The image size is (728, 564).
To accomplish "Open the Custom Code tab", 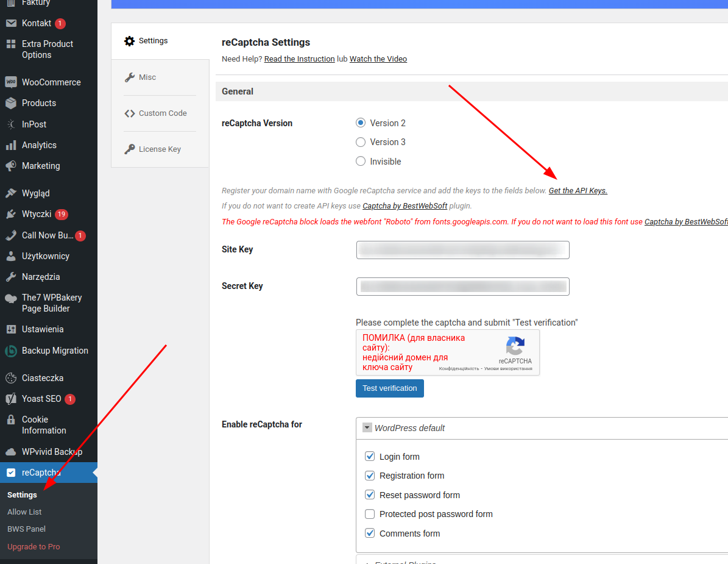I will click(x=160, y=113).
